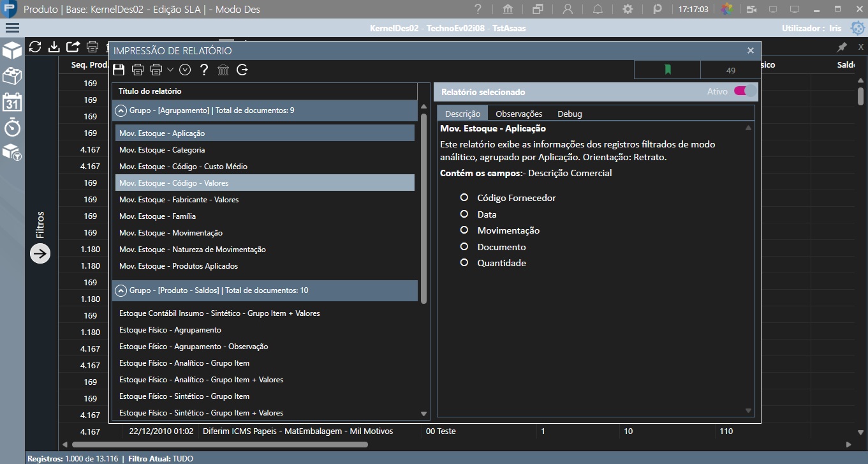Open the building block icon in the sidebar
Screen dimensions: 868x464
coord(13,76)
